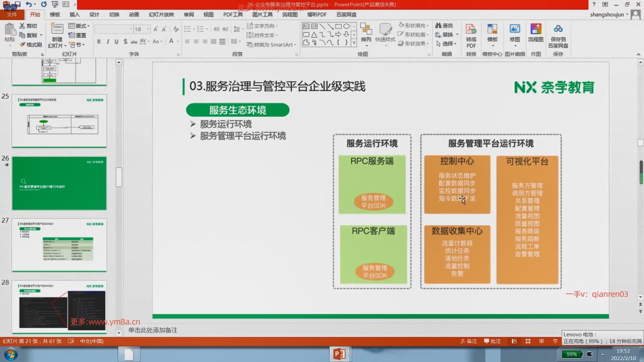644x362 pixels.
Task: Toggle the Notes (备注) pane in status bar
Action: tap(469, 341)
